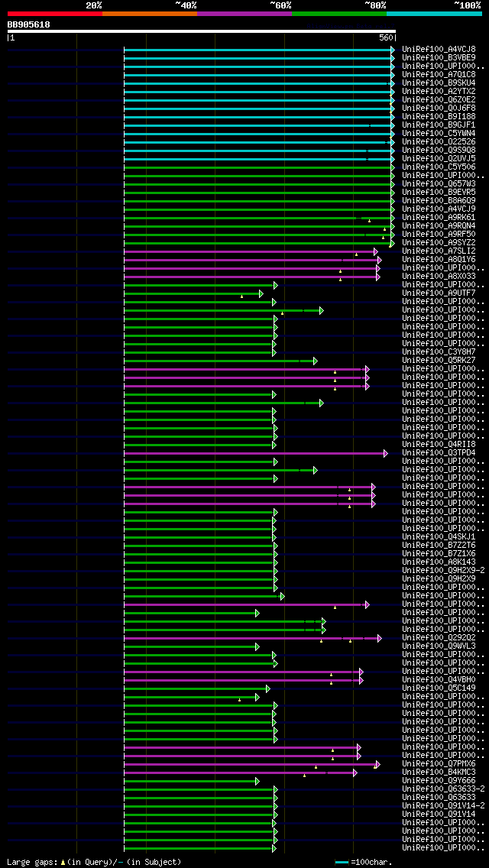Select label UniRef100_Q0J6F8

pos(439,108)
